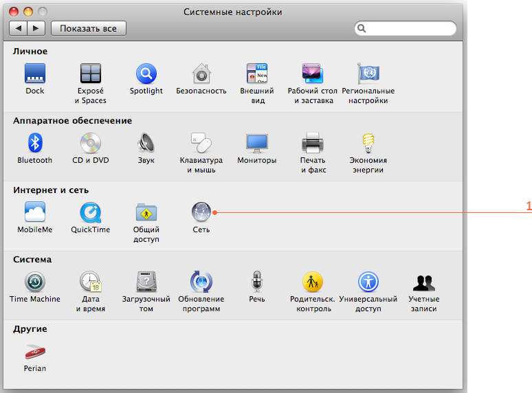The height and width of the screenshot is (393, 532).
Task: Focus the search field in the toolbar
Action: click(x=405, y=28)
